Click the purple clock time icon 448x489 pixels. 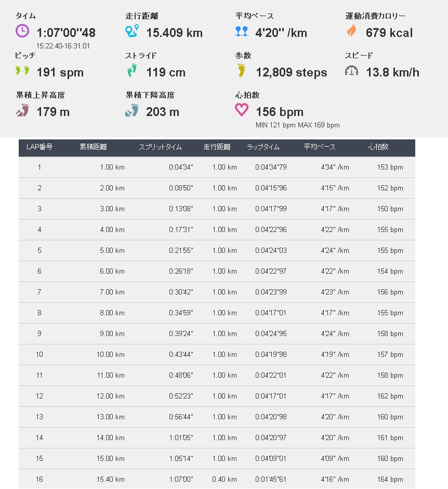point(22,31)
